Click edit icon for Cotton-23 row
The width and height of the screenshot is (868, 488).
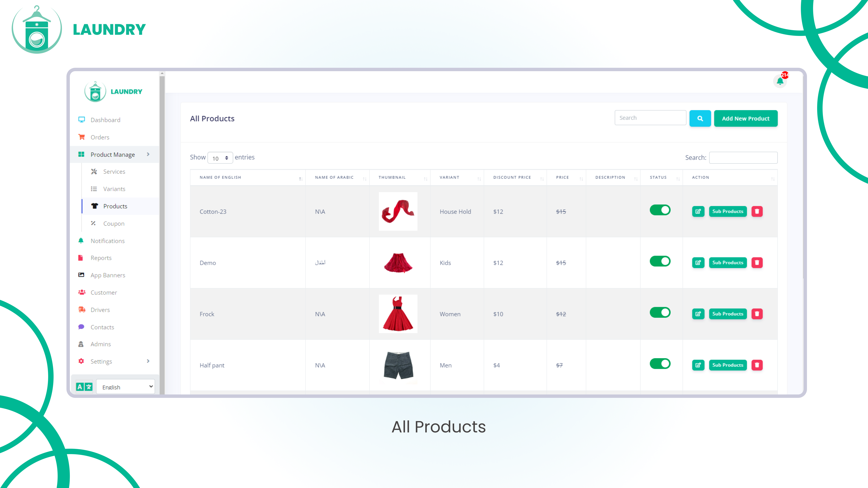point(698,211)
